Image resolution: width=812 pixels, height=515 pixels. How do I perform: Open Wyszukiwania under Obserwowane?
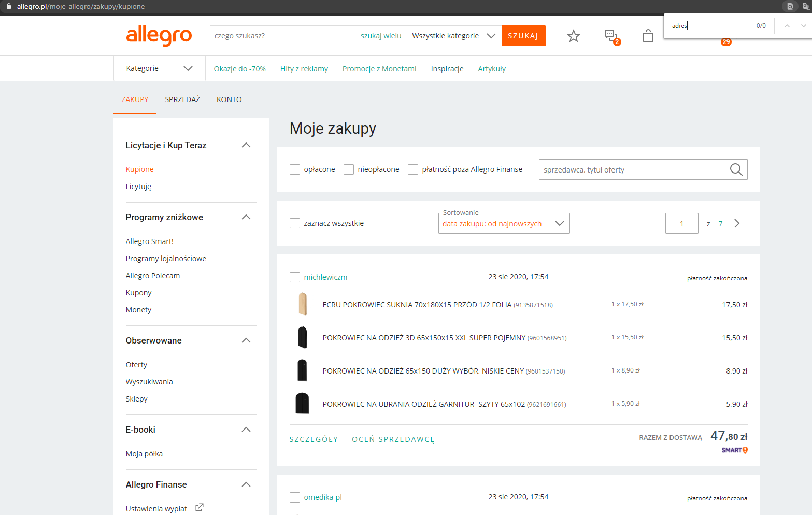[149, 382]
